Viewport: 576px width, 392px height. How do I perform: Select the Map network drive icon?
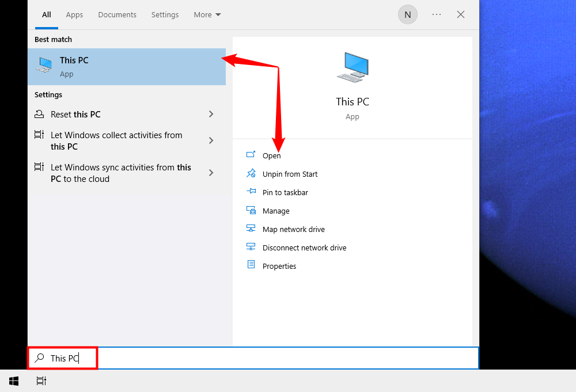251,229
